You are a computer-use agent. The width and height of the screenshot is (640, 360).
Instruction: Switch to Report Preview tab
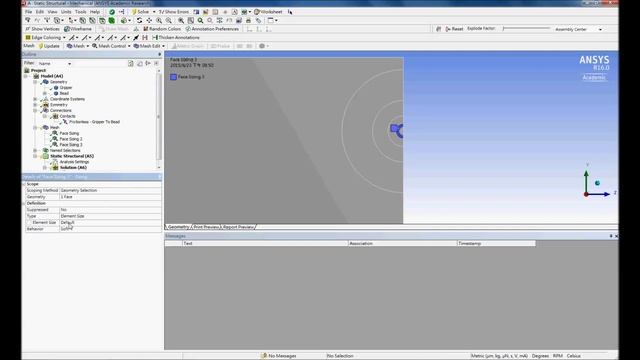coord(238,227)
